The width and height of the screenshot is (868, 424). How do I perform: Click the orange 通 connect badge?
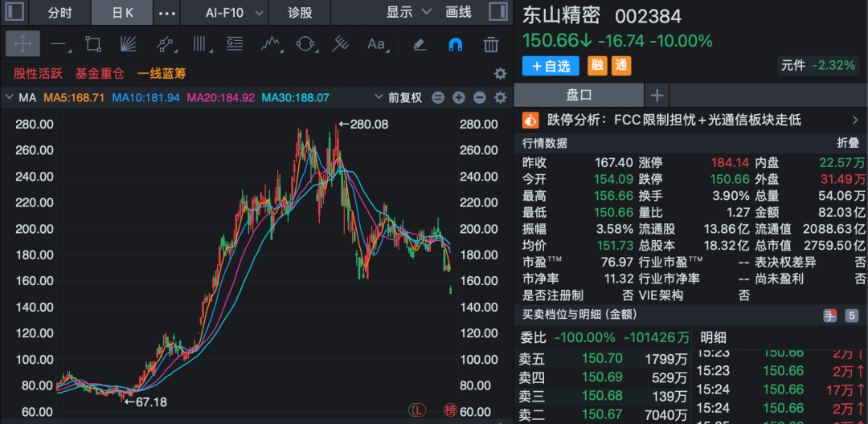click(621, 66)
